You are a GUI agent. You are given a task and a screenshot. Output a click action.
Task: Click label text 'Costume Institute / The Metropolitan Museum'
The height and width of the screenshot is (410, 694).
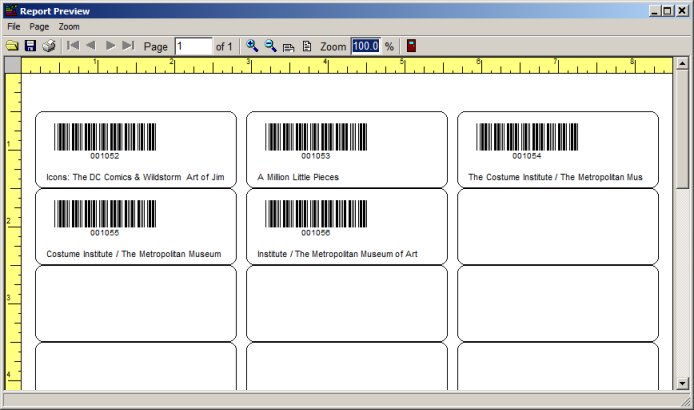(x=134, y=254)
